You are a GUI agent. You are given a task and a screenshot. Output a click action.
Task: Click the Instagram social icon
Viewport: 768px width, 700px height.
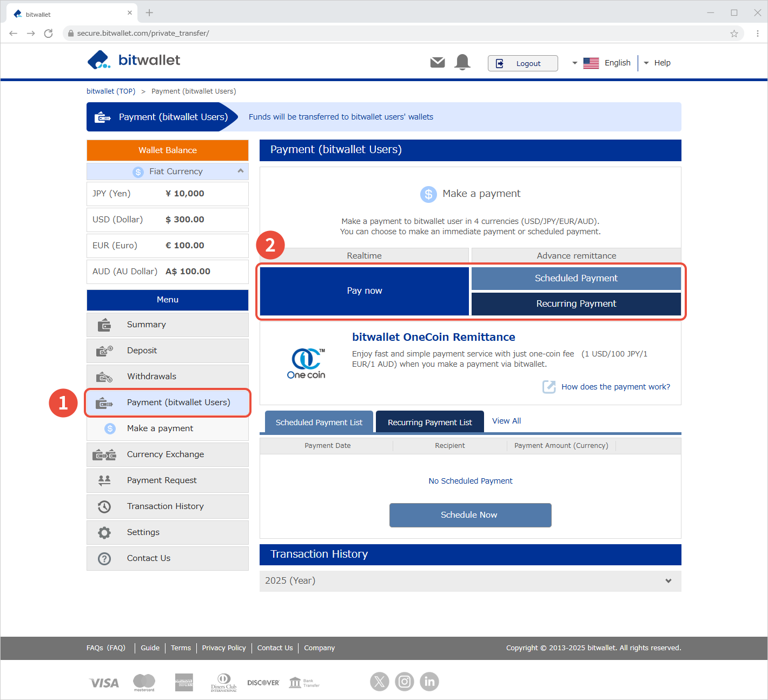(405, 682)
